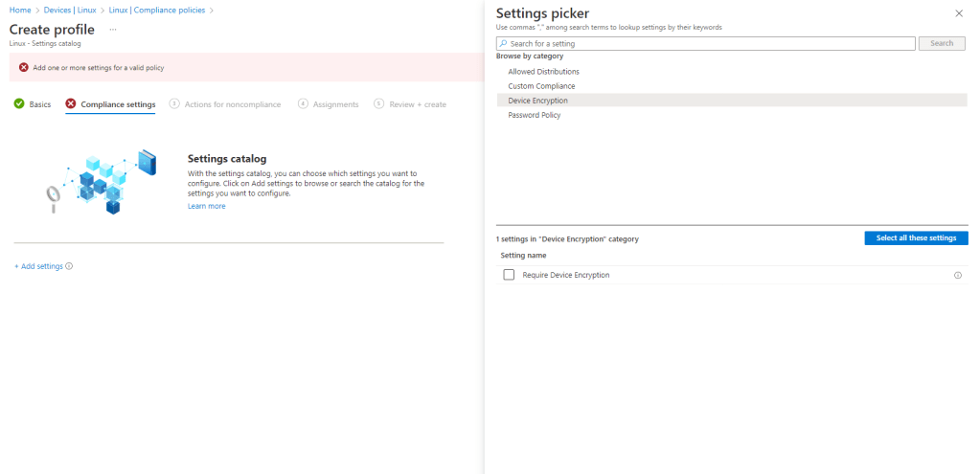Click Select all these settings button
Viewport: 980px width, 474px height.
pos(916,237)
